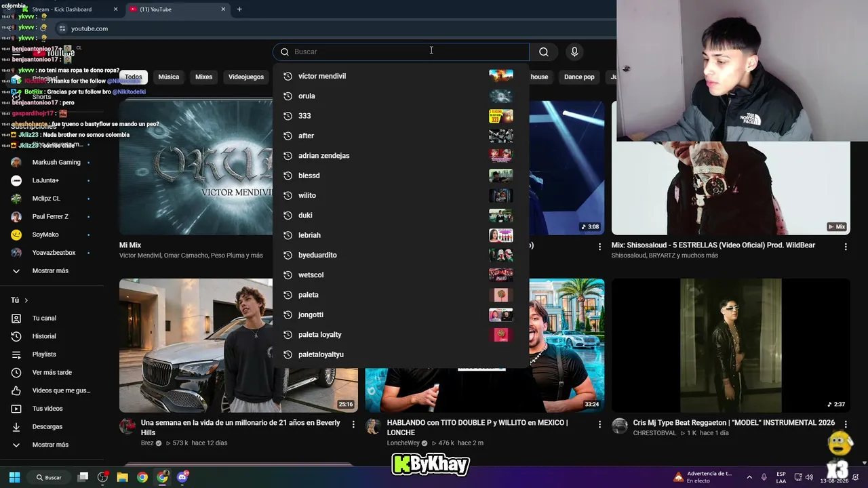This screenshot has height=488, width=868.
Task: Open a new browser tab with plus button
Action: [239, 9]
